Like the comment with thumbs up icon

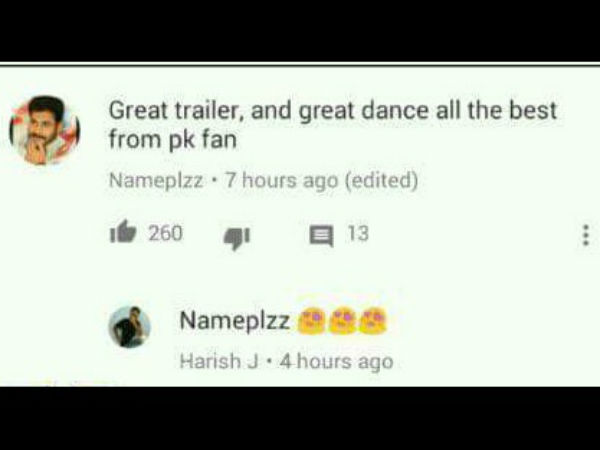(x=123, y=232)
